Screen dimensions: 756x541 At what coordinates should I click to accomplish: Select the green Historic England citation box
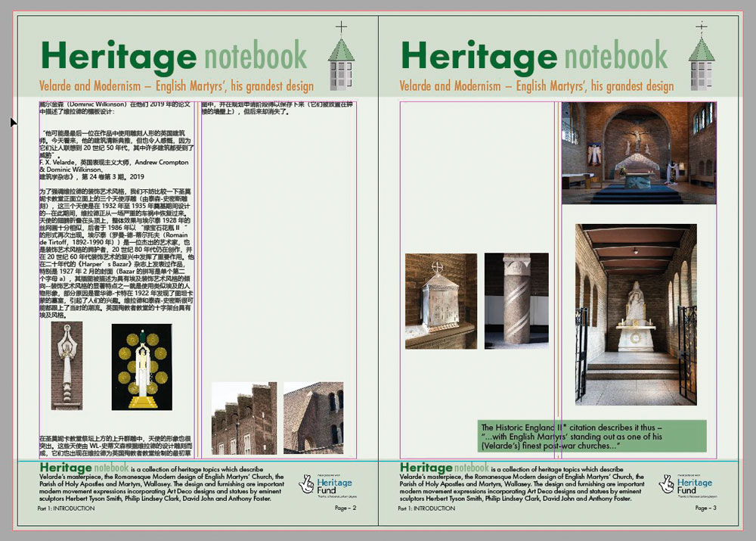[593, 437]
